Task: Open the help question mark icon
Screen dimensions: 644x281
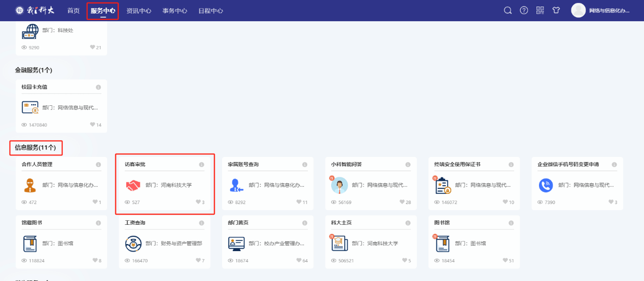Action: pyautogui.click(x=524, y=11)
